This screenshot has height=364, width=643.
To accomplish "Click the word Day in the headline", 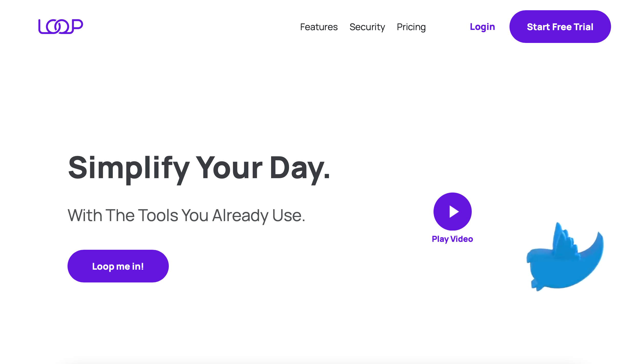I will pyautogui.click(x=300, y=169).
